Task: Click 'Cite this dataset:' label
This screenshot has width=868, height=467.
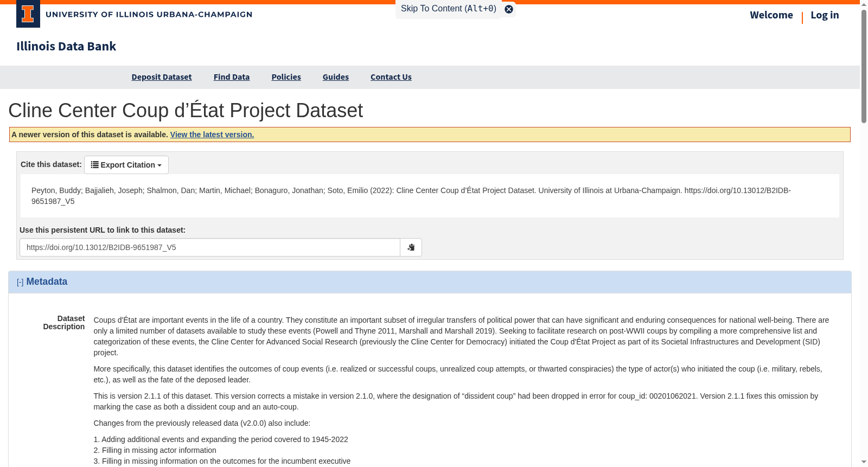Action: point(51,164)
